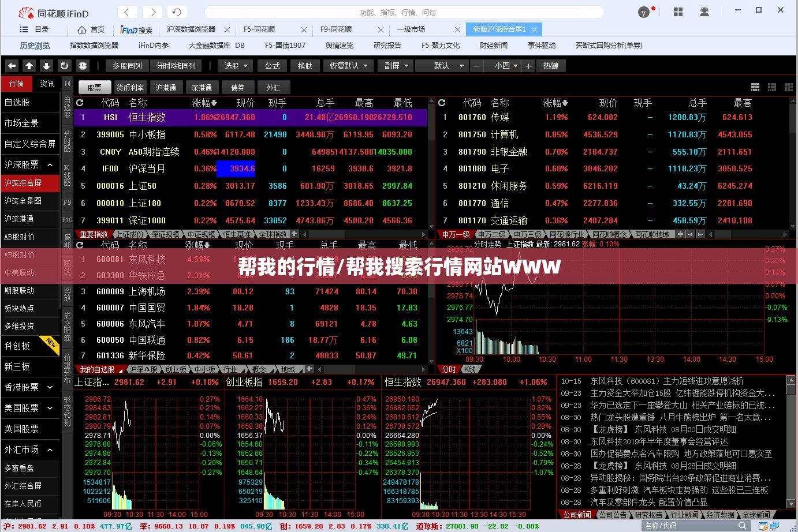Screen dimensions: 798x532
Task: Add a tab after 全球指数
Action: 294,234
